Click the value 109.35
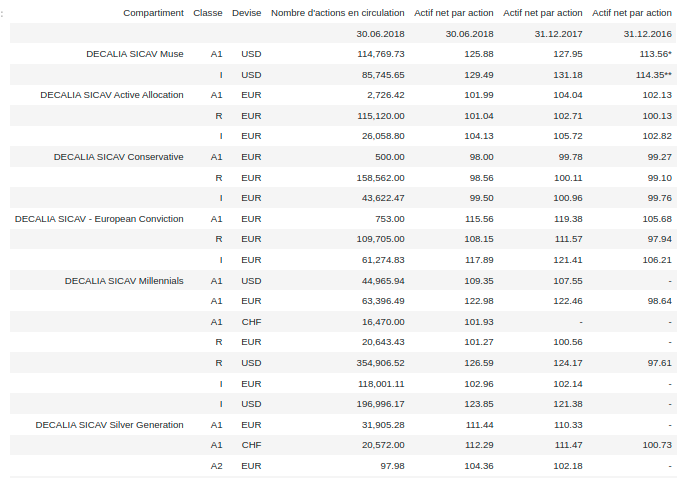Viewport: 688px width, 478px height. tap(479, 281)
